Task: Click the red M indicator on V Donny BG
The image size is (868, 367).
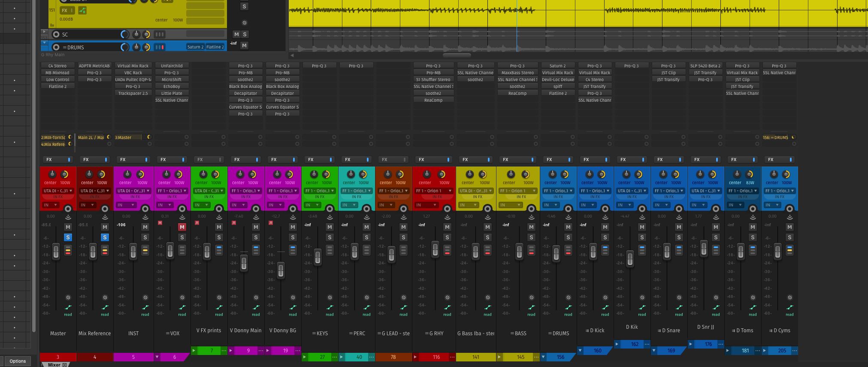Action: (x=271, y=223)
